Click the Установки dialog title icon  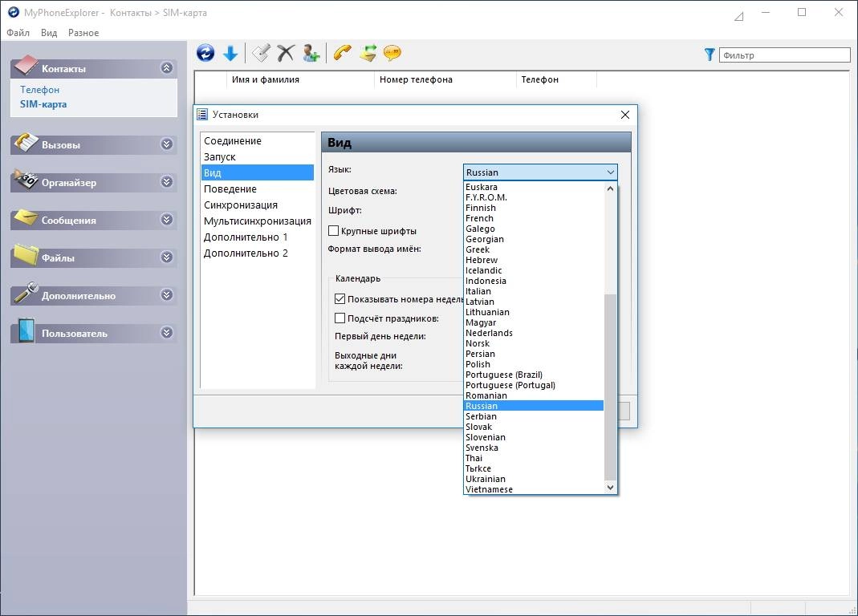[202, 115]
